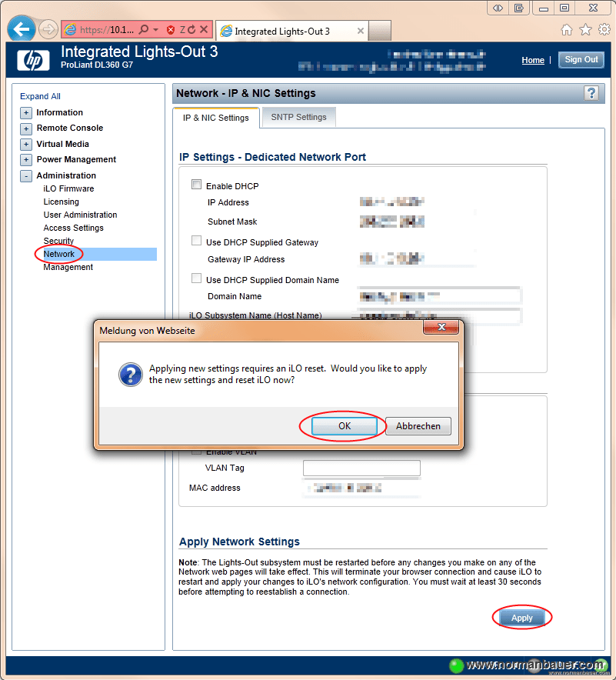Open iLO Firmware in the sidebar
This screenshot has width=616, height=680.
click(68, 188)
